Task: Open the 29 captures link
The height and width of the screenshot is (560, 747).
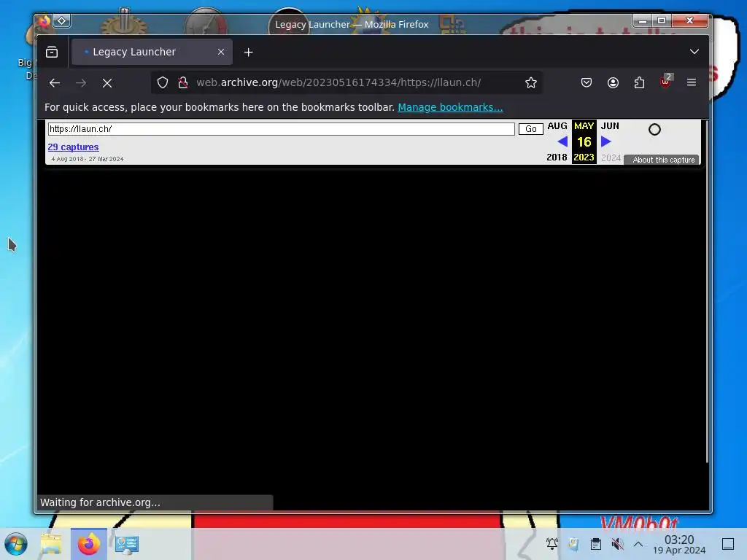Action: 73,147
